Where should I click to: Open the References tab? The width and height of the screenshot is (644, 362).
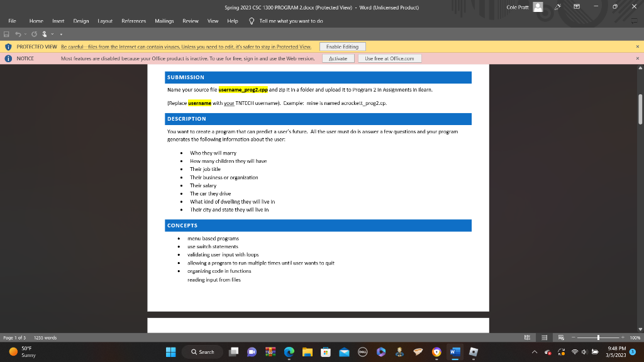[133, 21]
